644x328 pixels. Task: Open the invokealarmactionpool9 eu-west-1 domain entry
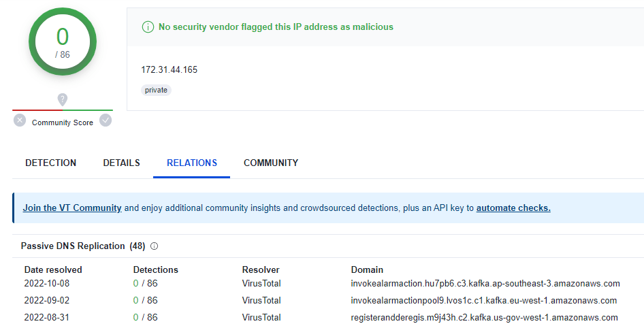[484, 301]
